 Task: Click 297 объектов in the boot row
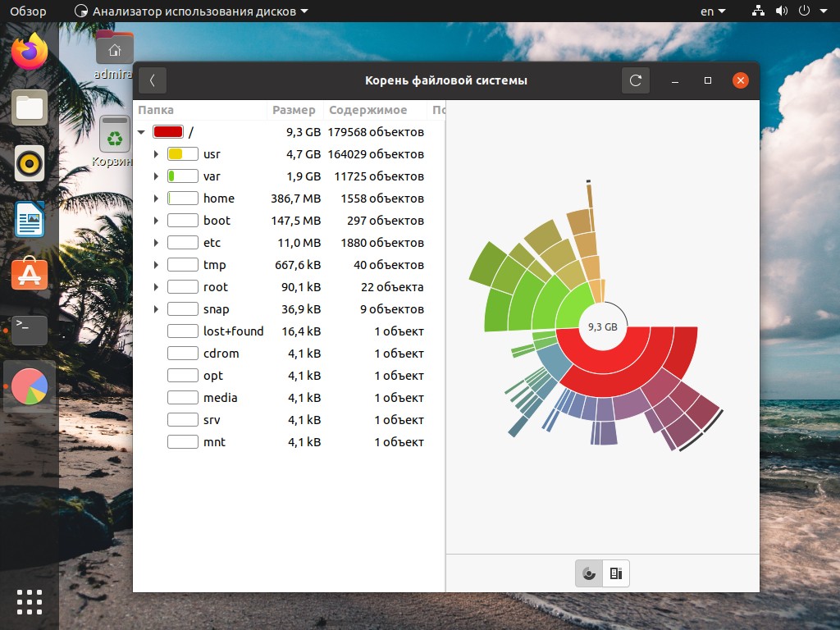click(x=386, y=221)
